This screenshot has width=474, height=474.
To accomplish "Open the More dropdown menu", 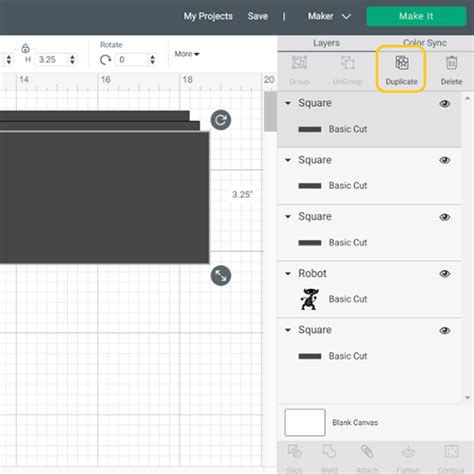I will [x=187, y=54].
